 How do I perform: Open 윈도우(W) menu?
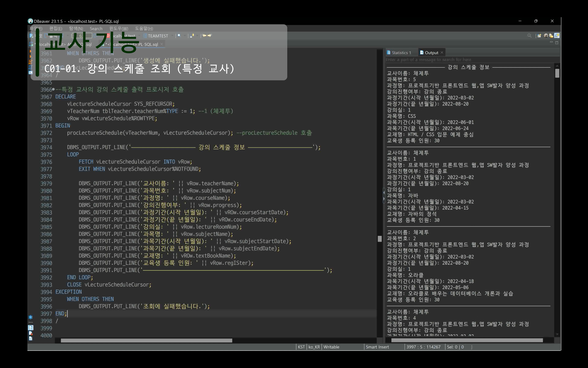(x=119, y=29)
